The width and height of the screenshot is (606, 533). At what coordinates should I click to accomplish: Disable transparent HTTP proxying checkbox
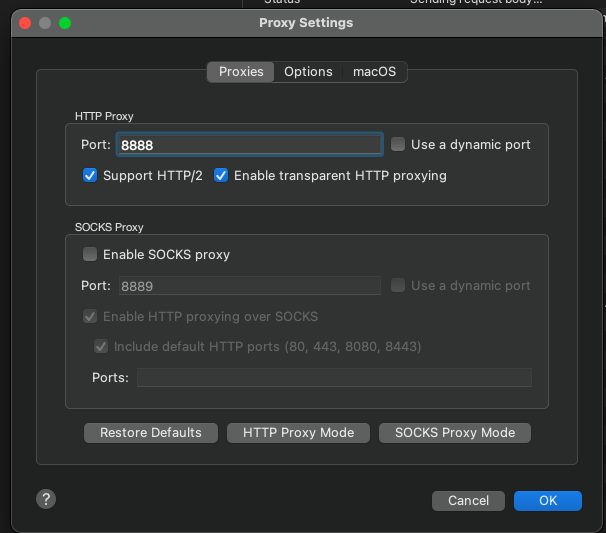(x=221, y=175)
